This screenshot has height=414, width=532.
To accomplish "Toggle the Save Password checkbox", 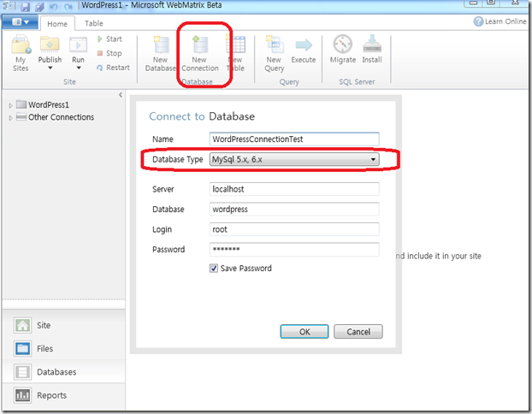I will click(214, 269).
